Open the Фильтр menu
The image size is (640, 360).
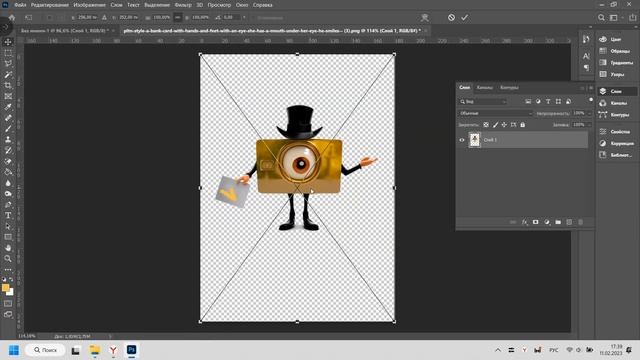tap(183, 5)
